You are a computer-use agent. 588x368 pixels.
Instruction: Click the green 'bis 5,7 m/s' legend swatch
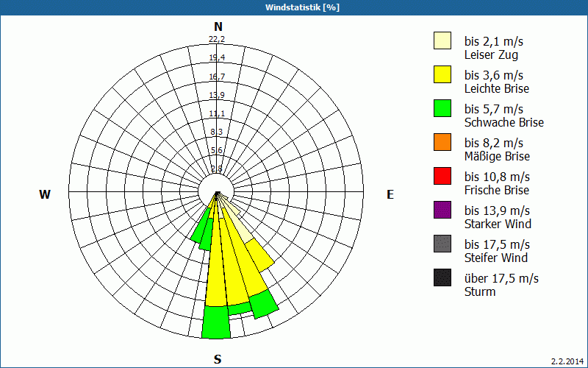(x=442, y=108)
